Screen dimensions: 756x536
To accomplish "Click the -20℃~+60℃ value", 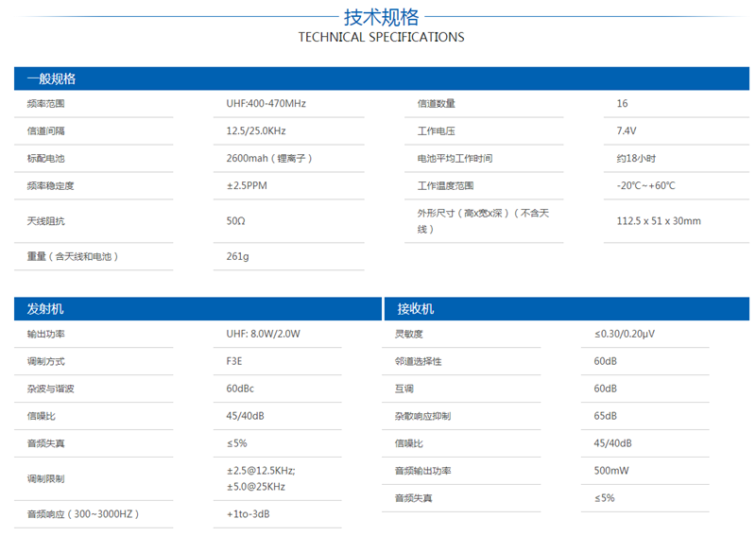I will point(646,186).
